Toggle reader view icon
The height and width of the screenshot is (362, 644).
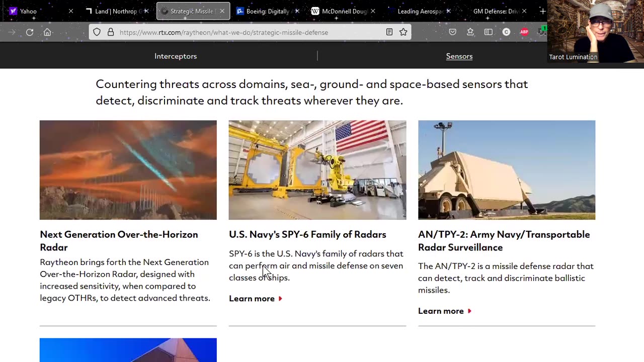click(389, 32)
